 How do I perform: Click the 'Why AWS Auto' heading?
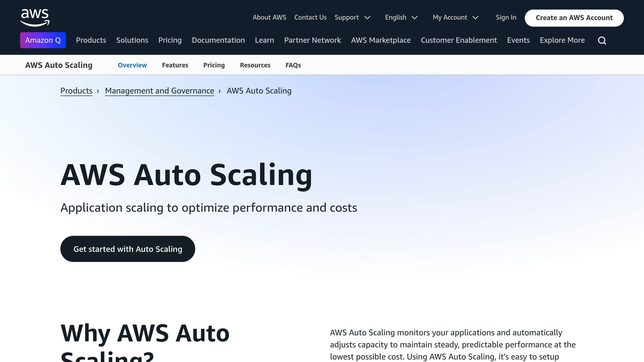point(145,342)
